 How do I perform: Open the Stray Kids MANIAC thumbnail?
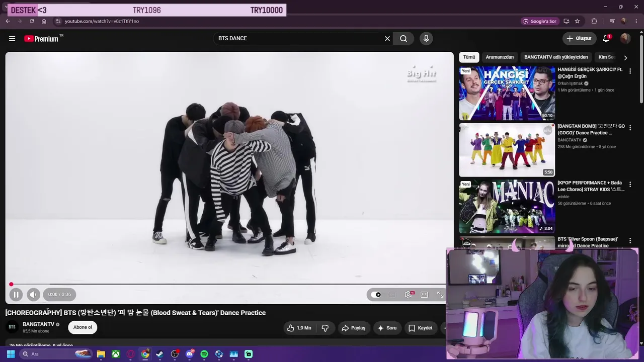pyautogui.click(x=507, y=207)
